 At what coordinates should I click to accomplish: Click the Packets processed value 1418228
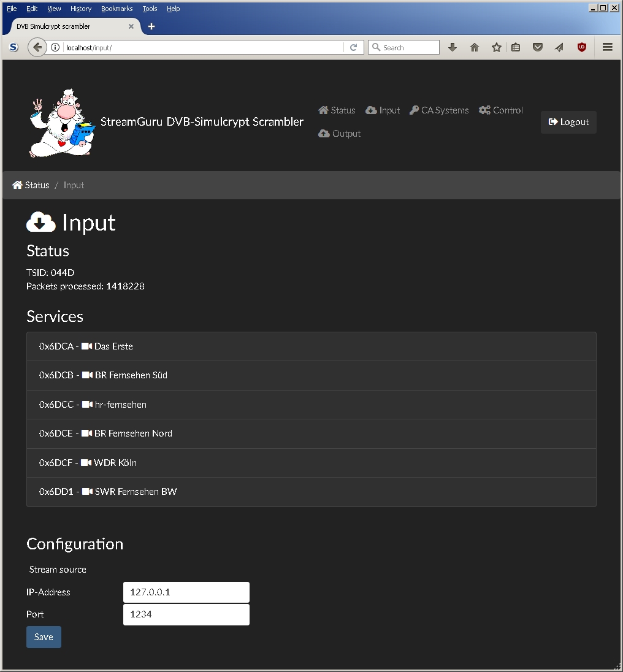tap(126, 286)
